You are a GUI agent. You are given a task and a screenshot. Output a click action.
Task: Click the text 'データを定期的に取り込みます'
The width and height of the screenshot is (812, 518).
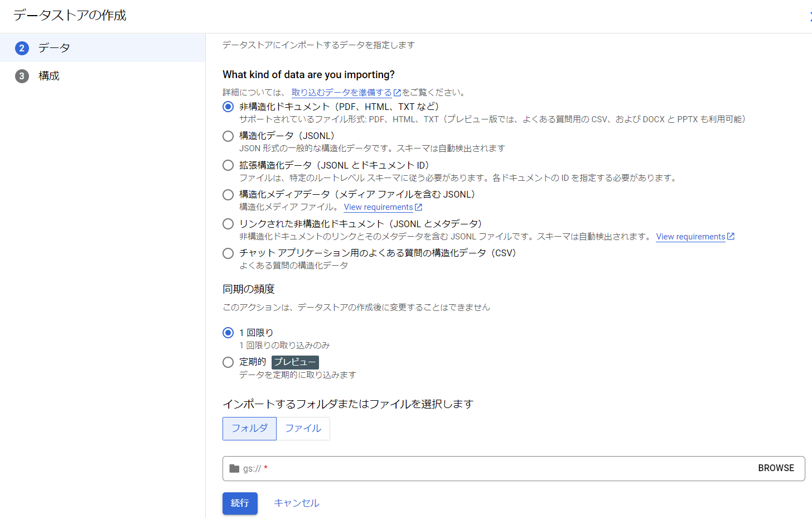(x=298, y=375)
